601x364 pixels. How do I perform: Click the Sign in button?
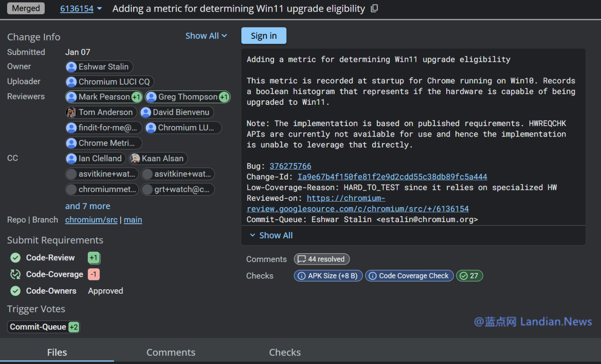pyautogui.click(x=264, y=36)
